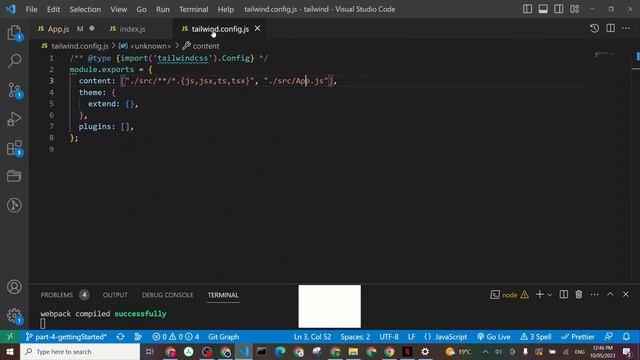
Task: Select the TERMINAL panel tab
Action: 223,295
